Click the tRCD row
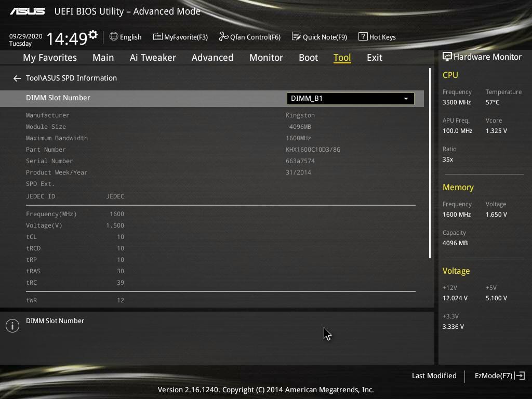Image resolution: width=532 pixels, height=399 pixels. point(75,248)
